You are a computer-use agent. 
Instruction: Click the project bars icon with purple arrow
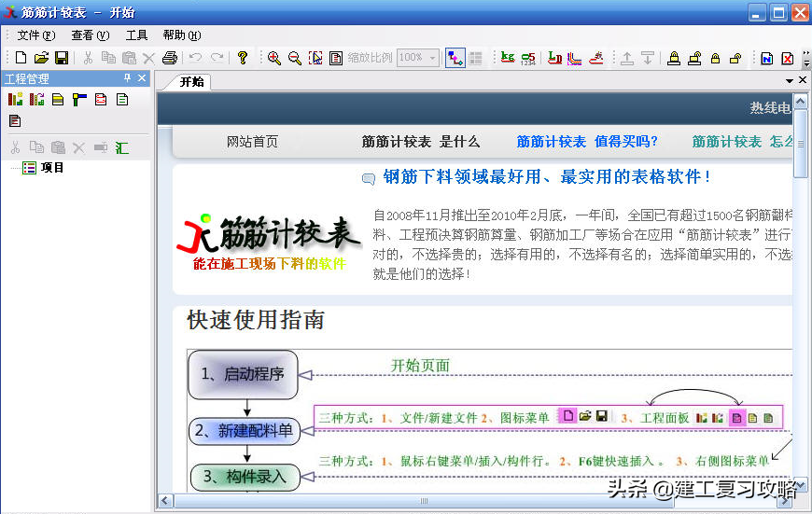(36, 99)
